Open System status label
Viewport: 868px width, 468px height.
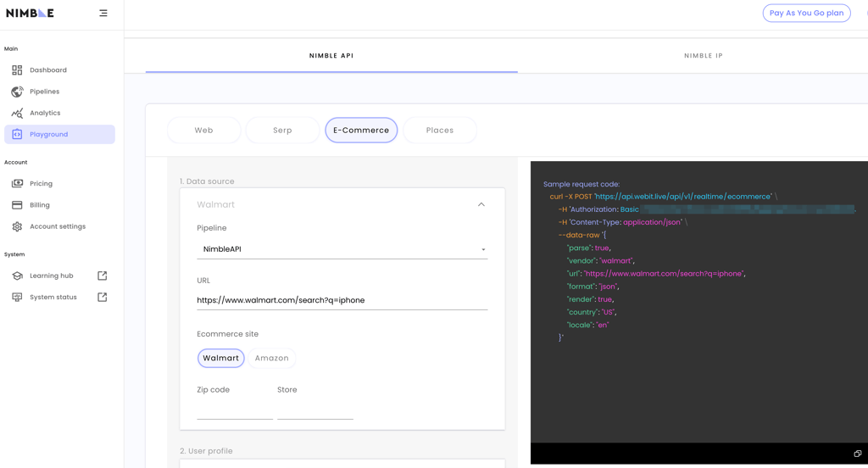click(53, 298)
